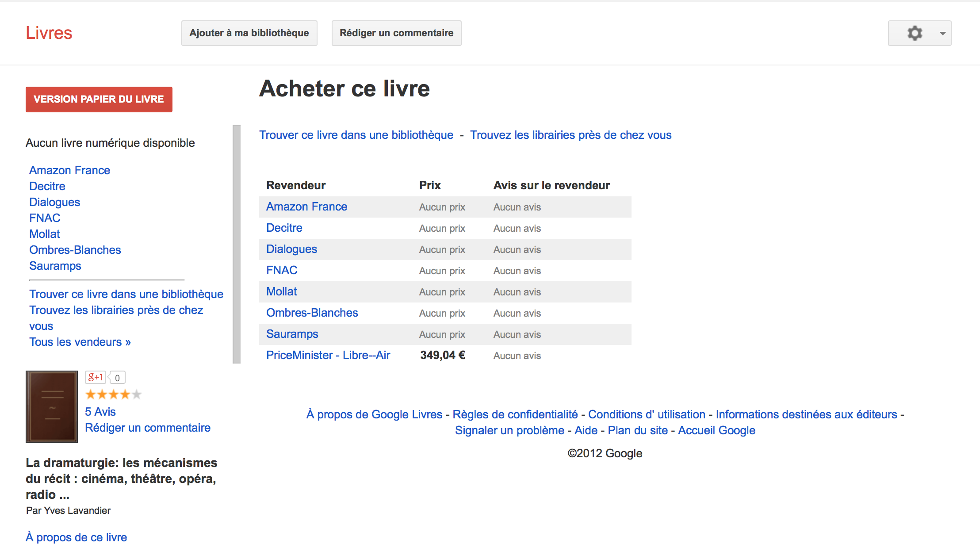Open Amazon France in the reseller table
This screenshot has height=559, width=980.
pos(306,207)
